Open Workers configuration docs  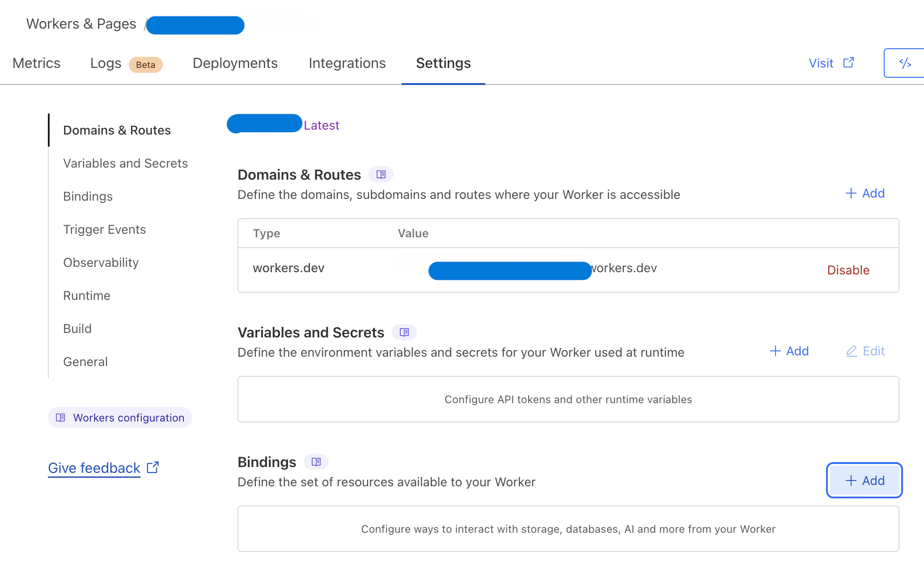point(120,417)
